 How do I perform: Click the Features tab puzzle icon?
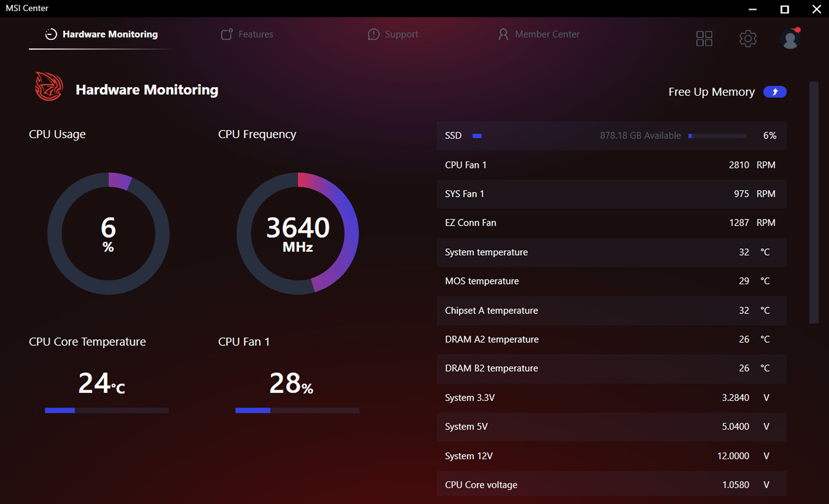tap(227, 34)
